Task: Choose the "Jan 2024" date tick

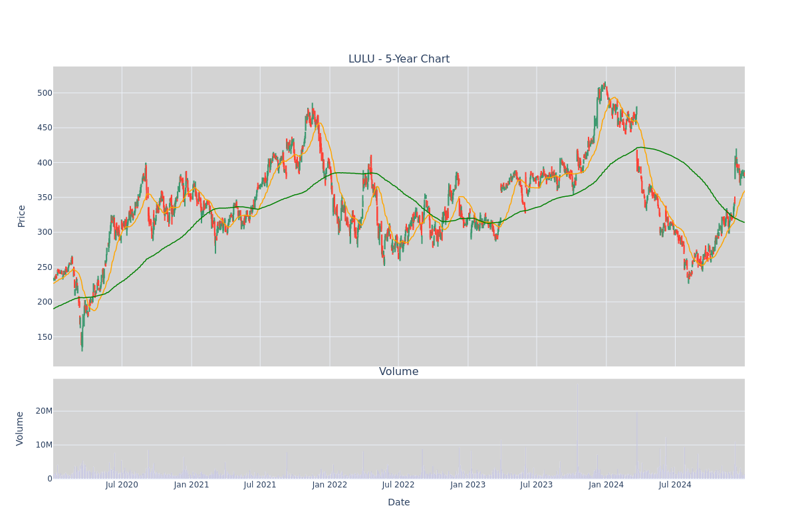Action: click(606, 485)
